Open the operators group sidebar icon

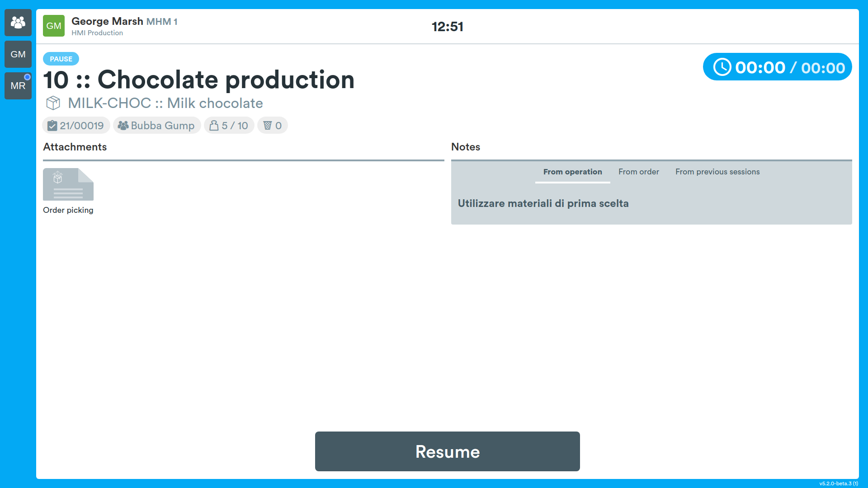point(18,23)
